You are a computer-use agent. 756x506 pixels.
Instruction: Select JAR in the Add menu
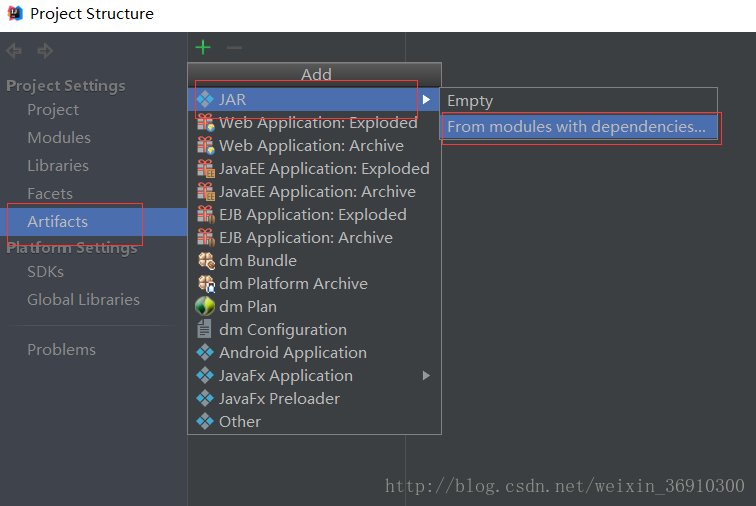click(313, 99)
